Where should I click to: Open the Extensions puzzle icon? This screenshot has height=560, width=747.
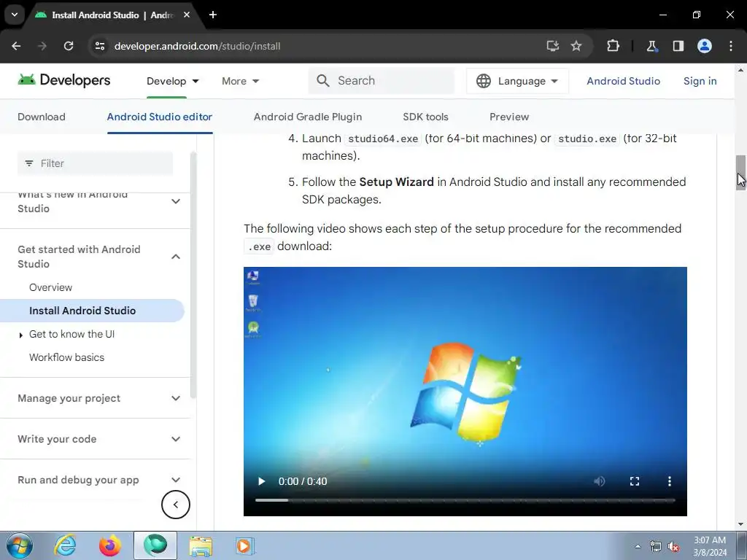pyautogui.click(x=613, y=46)
